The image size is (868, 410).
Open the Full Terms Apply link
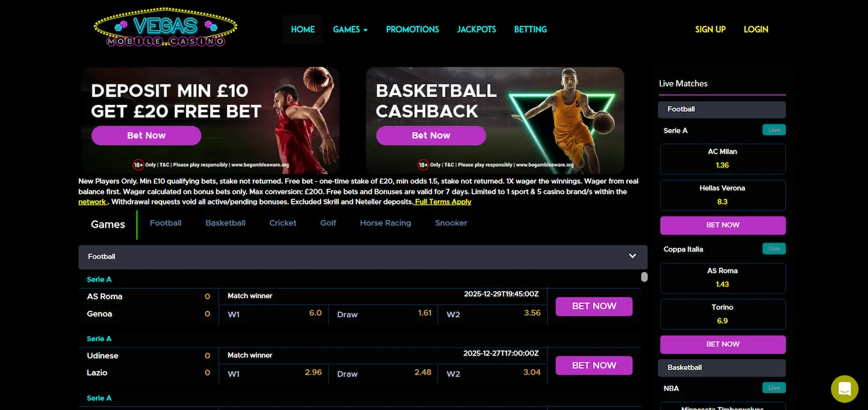[x=442, y=202]
